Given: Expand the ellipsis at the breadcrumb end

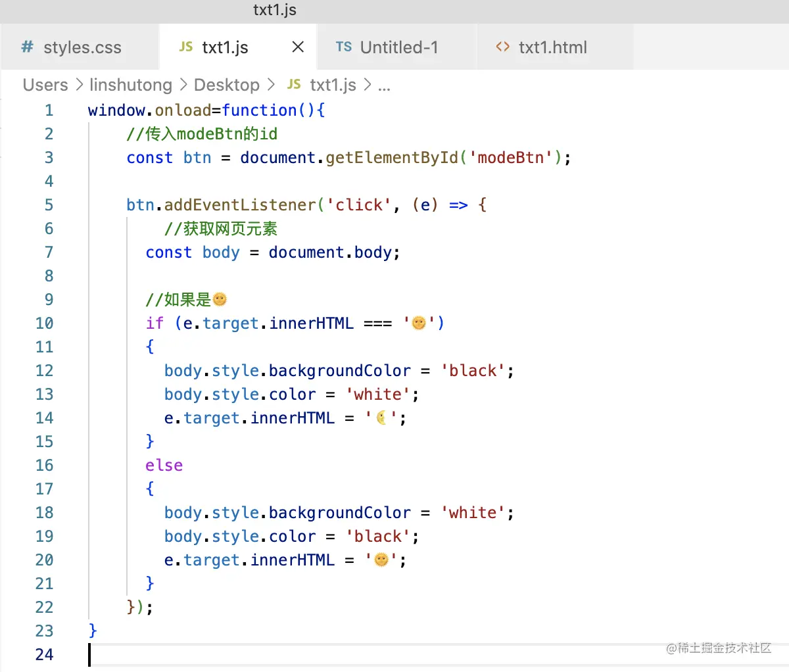Looking at the screenshot, I should click(383, 85).
